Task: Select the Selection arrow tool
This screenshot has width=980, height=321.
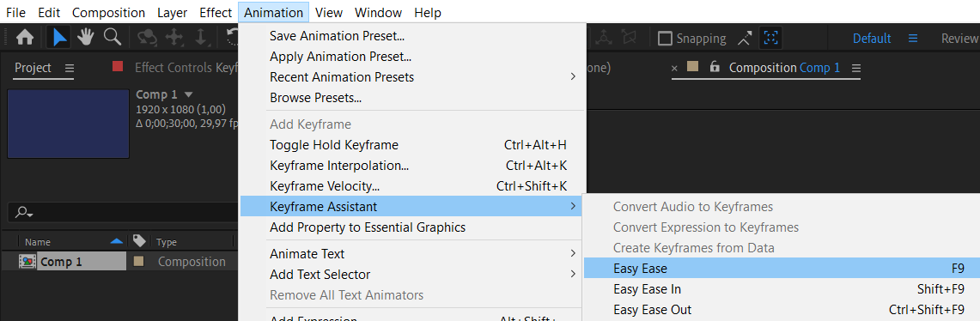Action: (60, 38)
